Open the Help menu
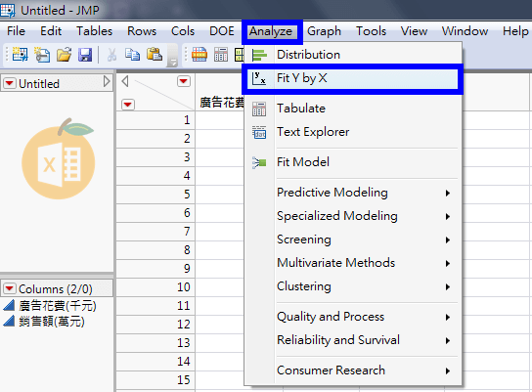The image size is (532, 392). click(515, 31)
